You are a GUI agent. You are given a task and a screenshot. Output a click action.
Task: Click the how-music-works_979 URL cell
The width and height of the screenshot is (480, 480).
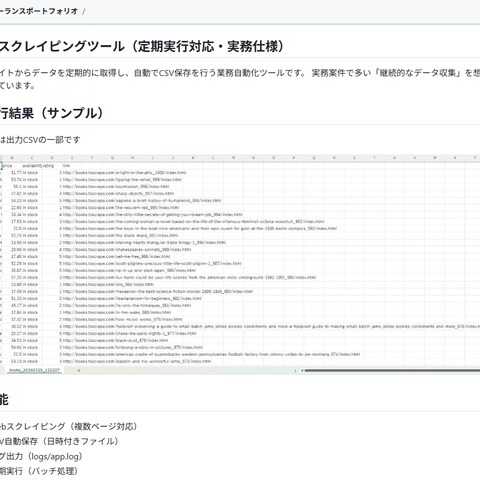[x=122, y=319]
